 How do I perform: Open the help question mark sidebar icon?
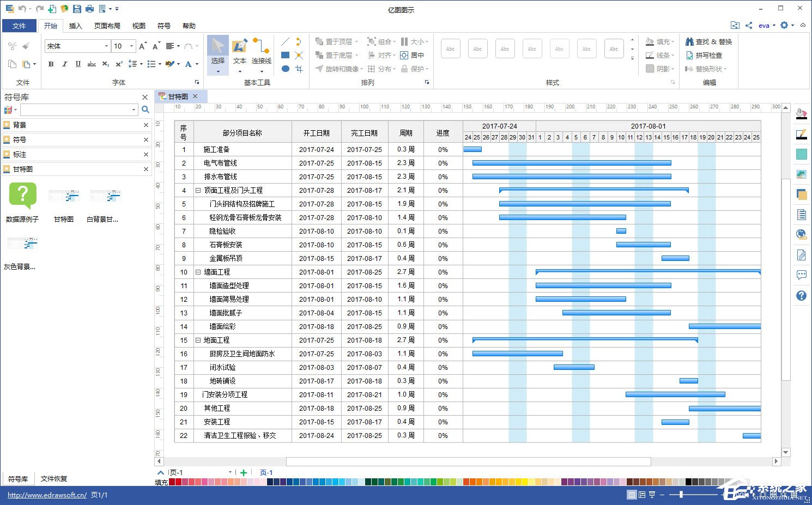[801, 295]
